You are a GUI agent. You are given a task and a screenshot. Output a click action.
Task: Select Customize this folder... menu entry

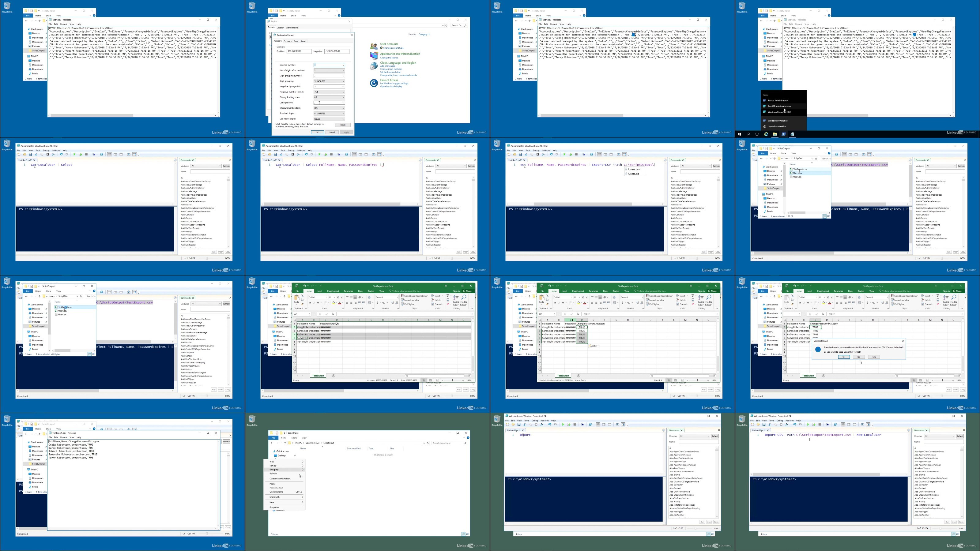[285, 479]
